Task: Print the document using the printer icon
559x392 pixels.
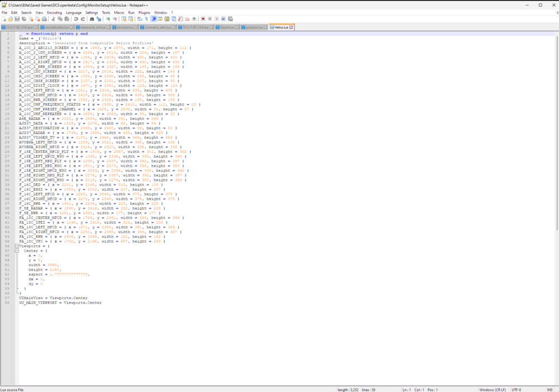Action: pyautogui.click(x=44, y=19)
